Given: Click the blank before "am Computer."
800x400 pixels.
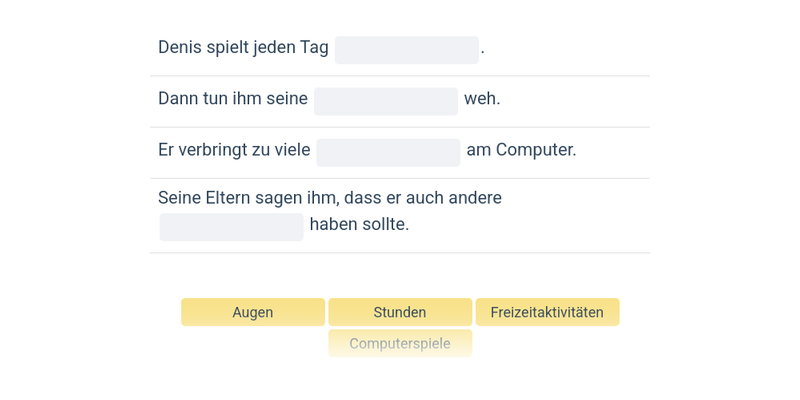Looking at the screenshot, I should [x=388, y=152].
